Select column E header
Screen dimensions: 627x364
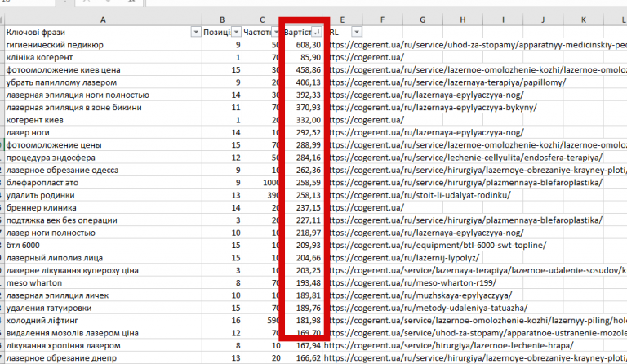(342, 20)
